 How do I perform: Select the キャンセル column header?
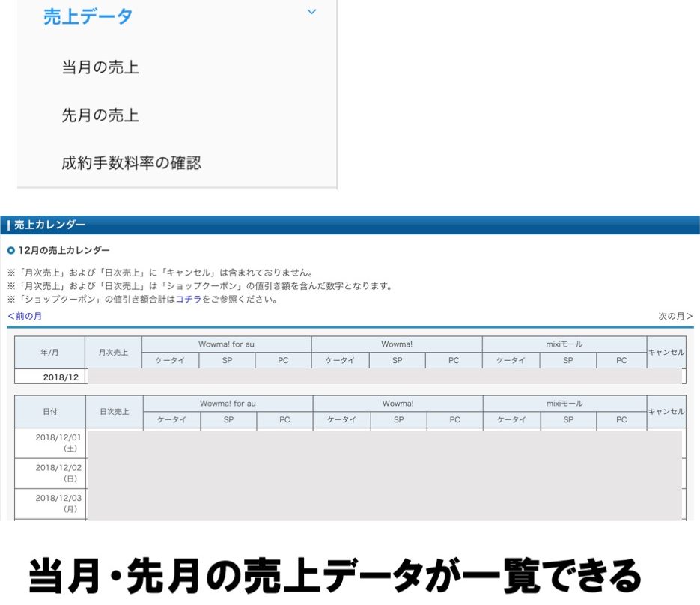click(668, 352)
